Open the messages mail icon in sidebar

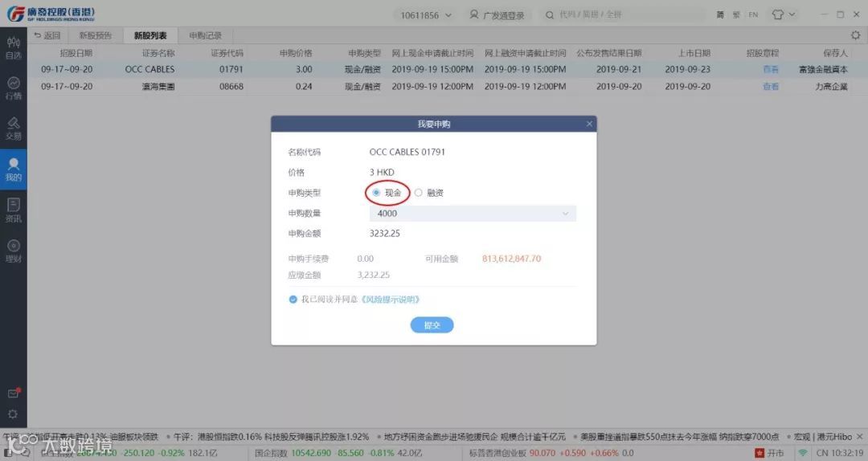click(x=14, y=394)
